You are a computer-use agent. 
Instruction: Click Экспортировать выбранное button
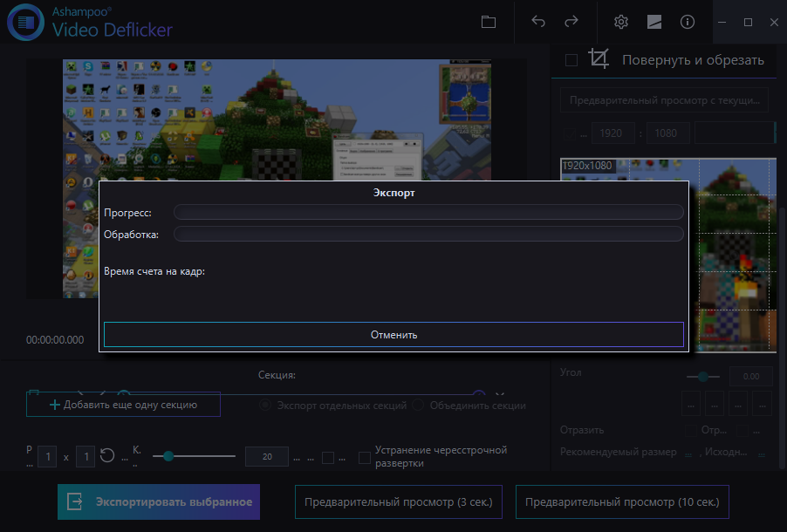pyautogui.click(x=159, y=501)
